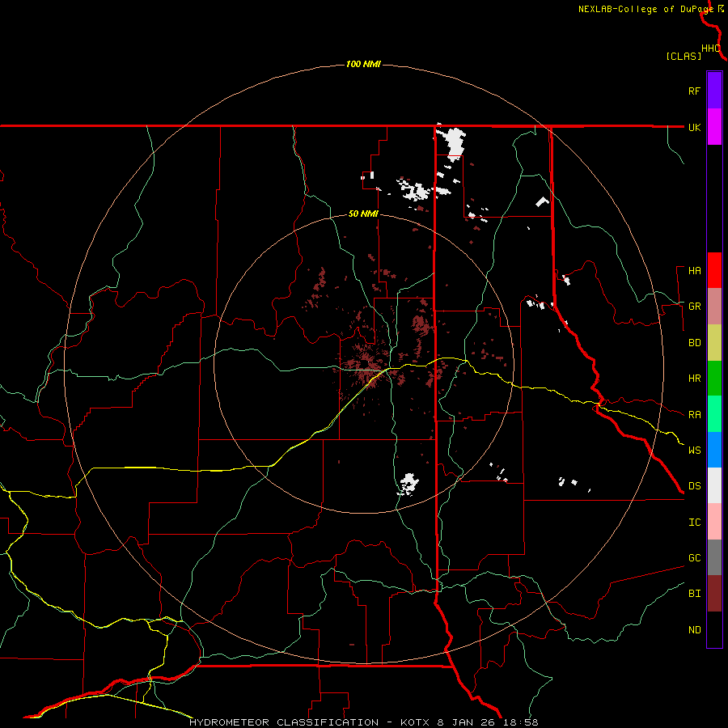Click the HYDROMETEOR CLASSIFICATION title text
The image size is (728, 728).
pyautogui.click(x=284, y=722)
